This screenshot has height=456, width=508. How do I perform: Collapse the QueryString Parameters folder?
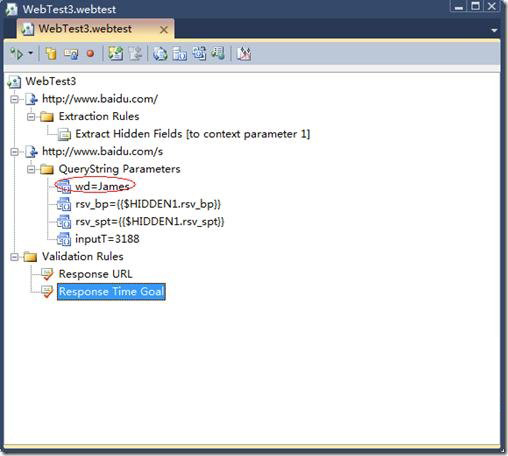(x=31, y=169)
